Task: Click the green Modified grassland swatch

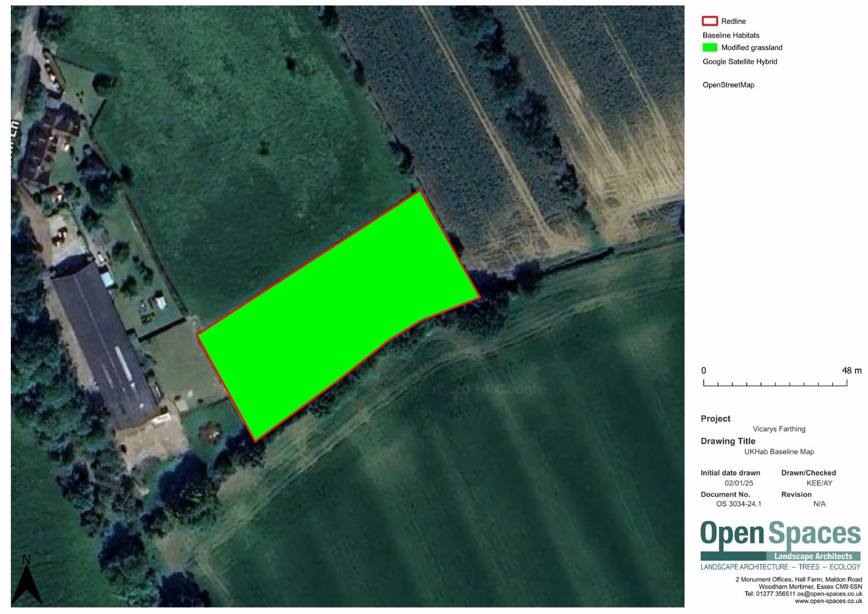Action: point(710,48)
